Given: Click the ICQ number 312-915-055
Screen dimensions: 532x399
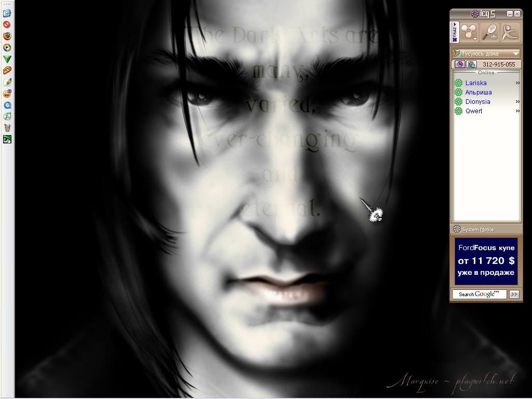Looking at the screenshot, I should tap(499, 64).
